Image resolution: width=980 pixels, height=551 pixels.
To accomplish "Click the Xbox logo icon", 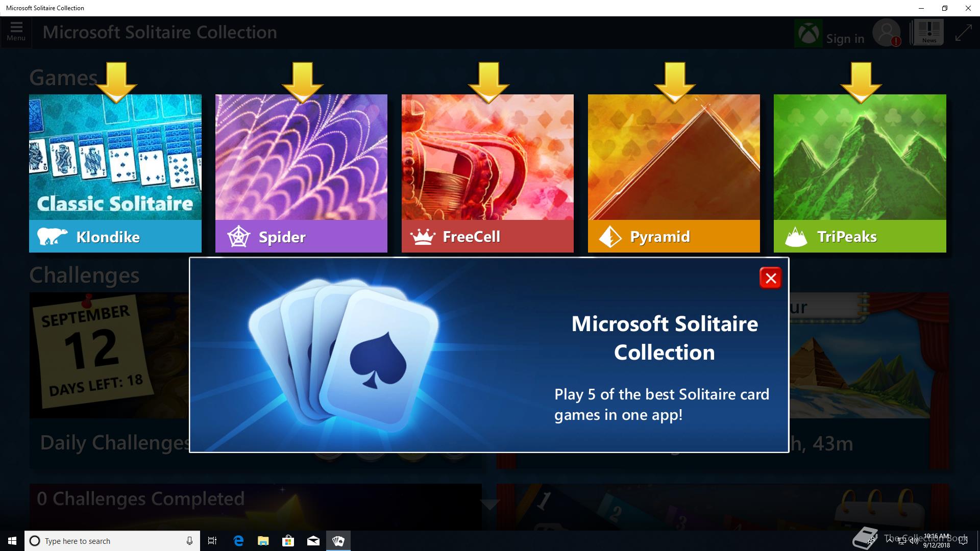I will [808, 34].
